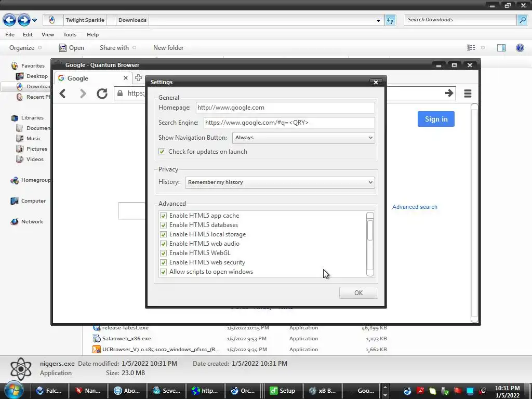Click Quantum Browser back arrow
The image size is (532, 399).
pos(62,94)
